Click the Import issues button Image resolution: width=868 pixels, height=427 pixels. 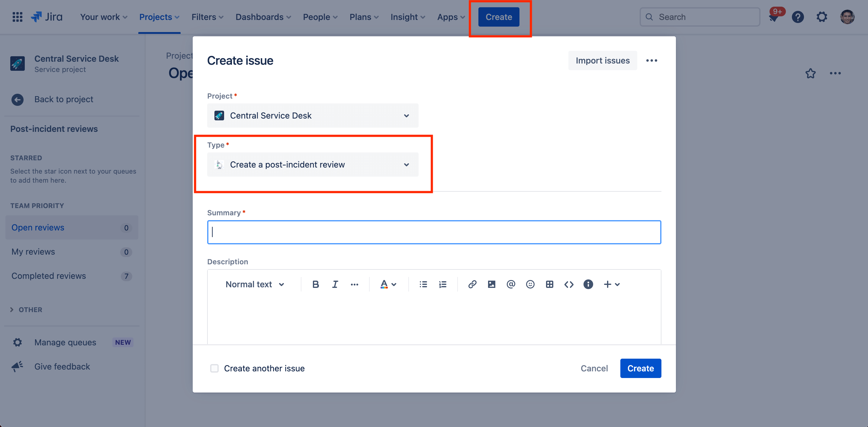pos(603,60)
